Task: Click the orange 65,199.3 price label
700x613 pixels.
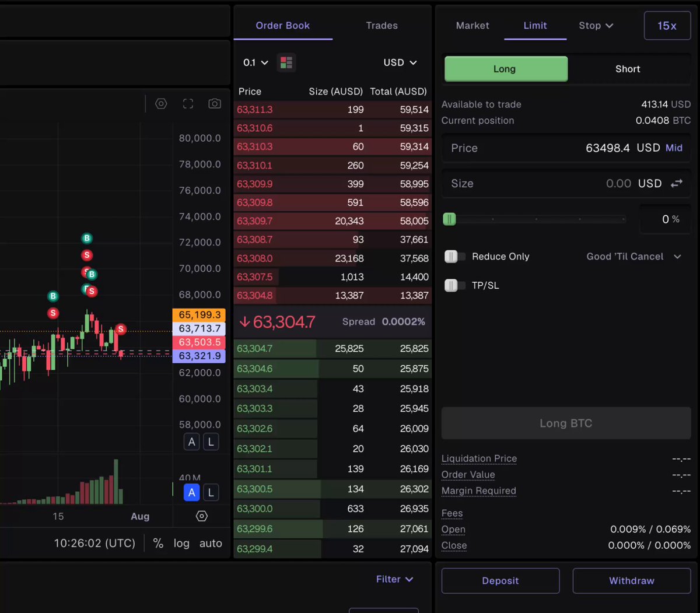Action: coord(199,315)
